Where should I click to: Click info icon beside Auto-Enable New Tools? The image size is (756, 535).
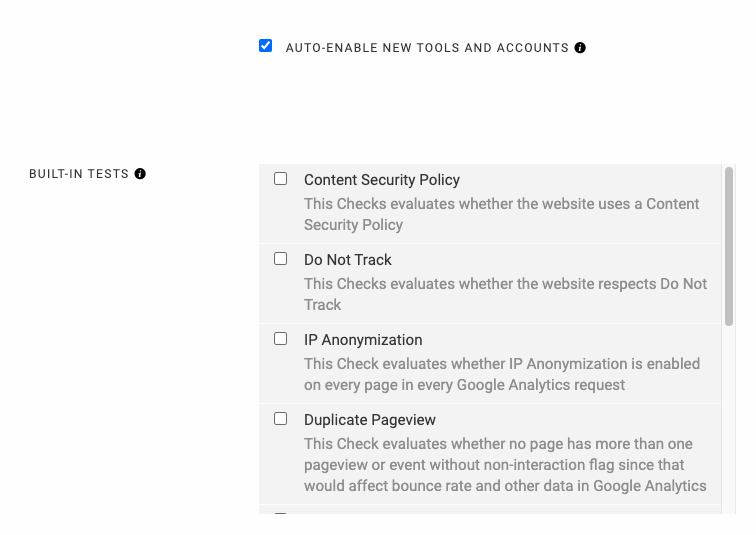(580, 48)
